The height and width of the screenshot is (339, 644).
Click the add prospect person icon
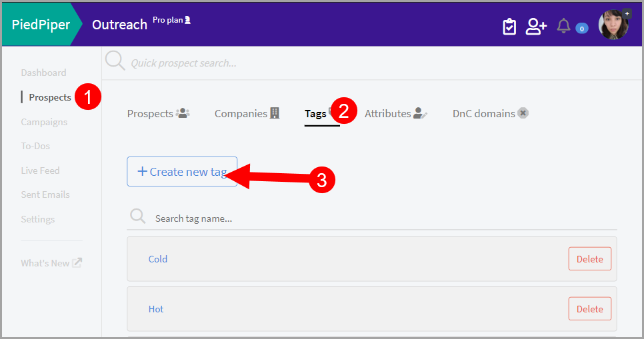pos(536,27)
